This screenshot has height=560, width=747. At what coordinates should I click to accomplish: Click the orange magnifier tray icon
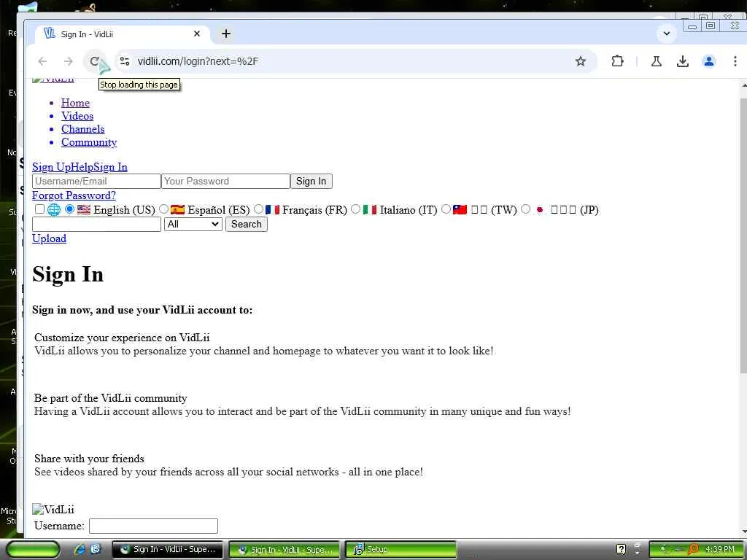[693, 549]
